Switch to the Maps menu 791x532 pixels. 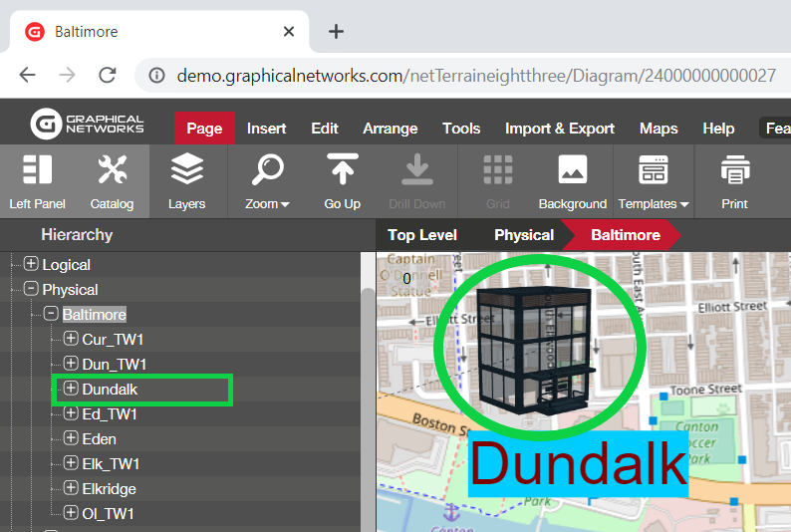(659, 129)
